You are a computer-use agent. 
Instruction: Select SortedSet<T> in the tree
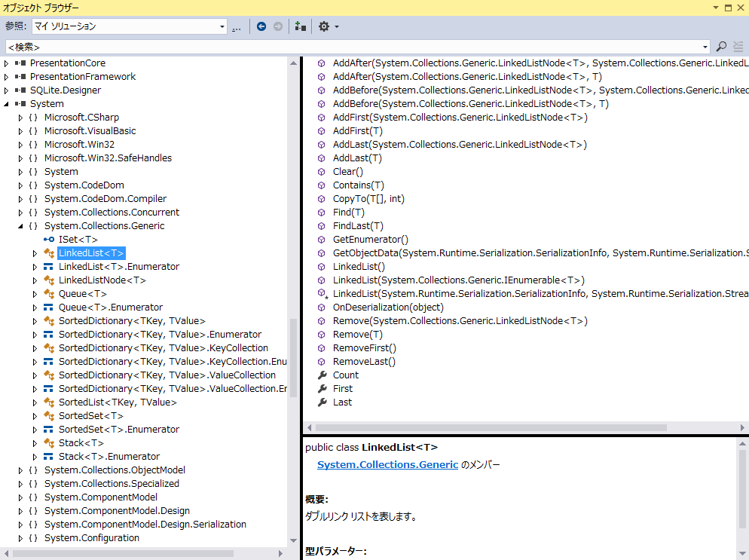coord(90,416)
